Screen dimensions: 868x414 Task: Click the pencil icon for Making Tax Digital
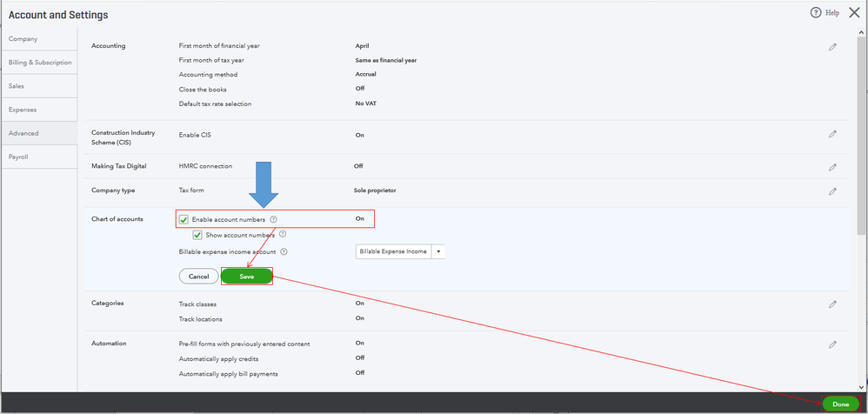(x=832, y=167)
